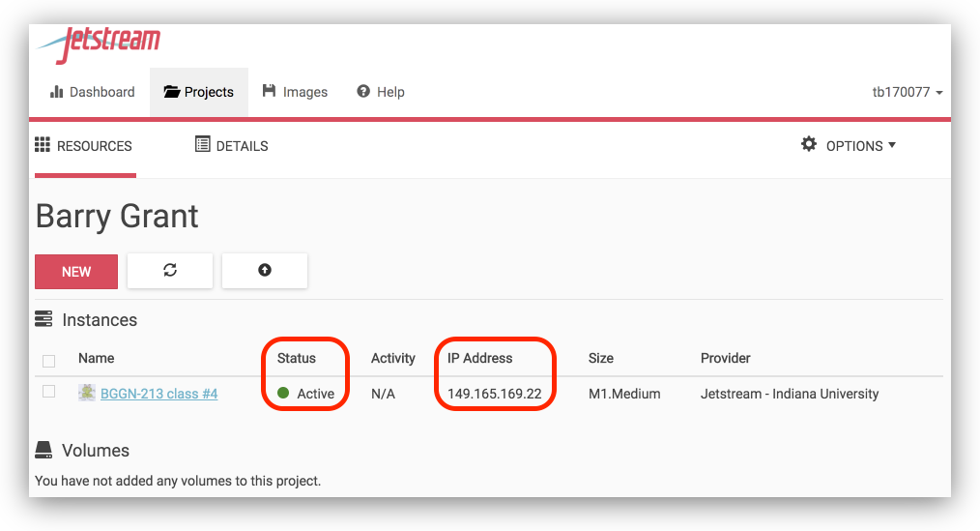This screenshot has height=531, width=980.
Task: Expand the tb170077 user menu
Action: coord(907,92)
